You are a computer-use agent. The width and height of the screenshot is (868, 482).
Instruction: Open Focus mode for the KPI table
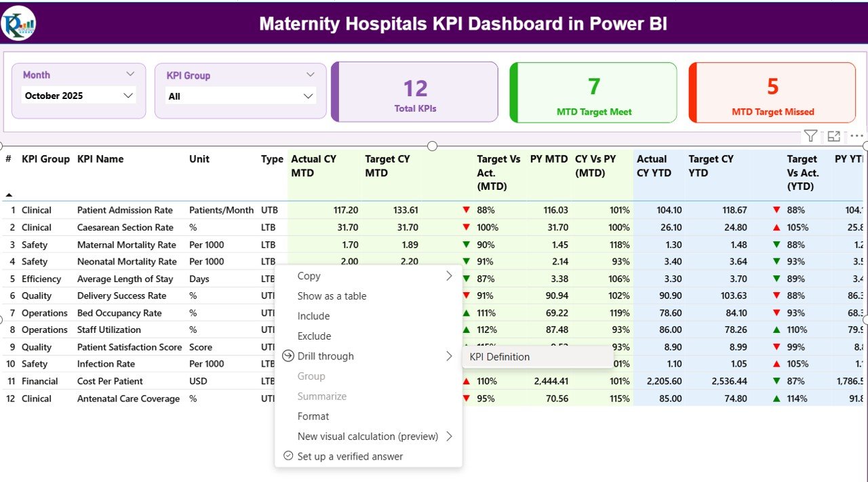pyautogui.click(x=833, y=136)
